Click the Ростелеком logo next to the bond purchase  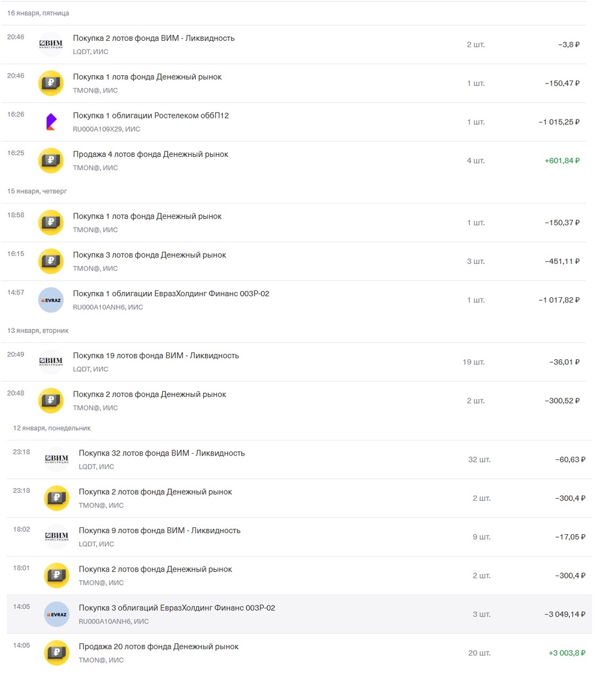51,121
